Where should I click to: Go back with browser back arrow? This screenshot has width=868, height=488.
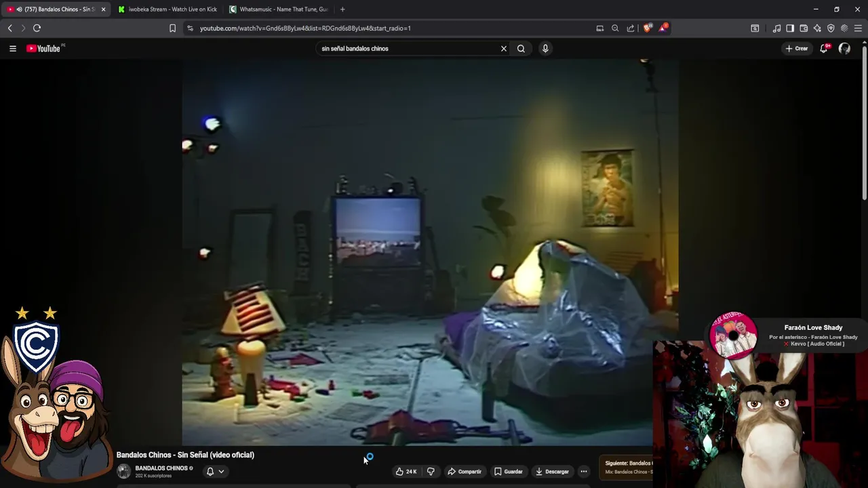click(9, 28)
